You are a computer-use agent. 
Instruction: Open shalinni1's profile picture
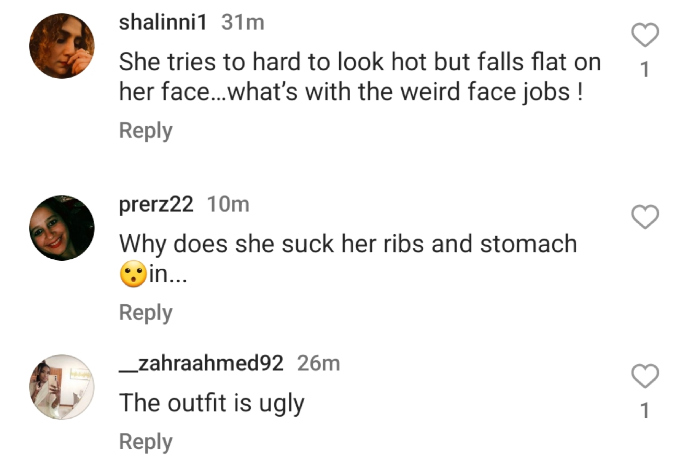62,46
